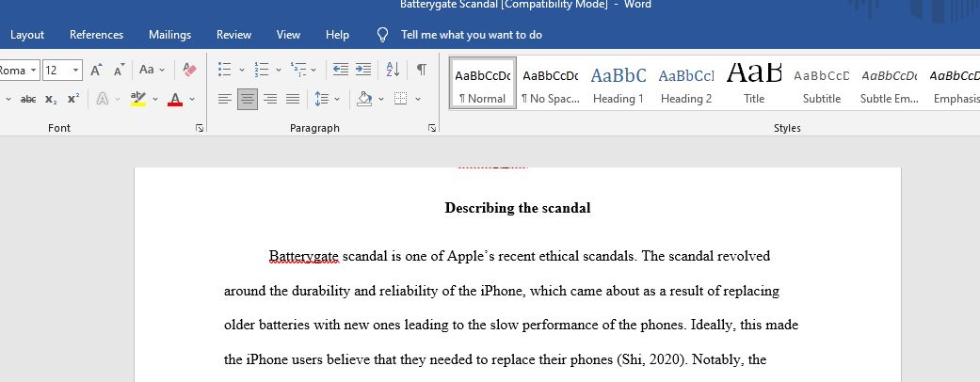Screen dimensions: 980x382
Task: Apply the Title style
Action: 754,84
